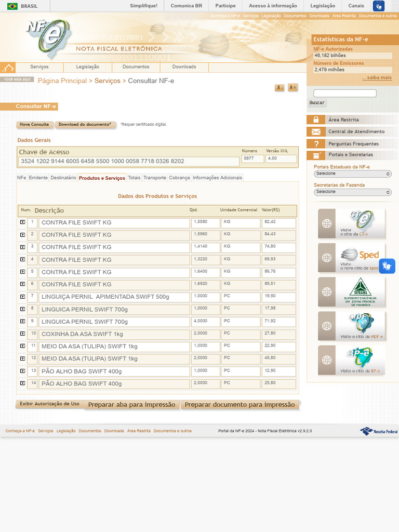This screenshot has width=399, height=532.
Task: Open Comunica BR top link
Action: click(187, 6)
